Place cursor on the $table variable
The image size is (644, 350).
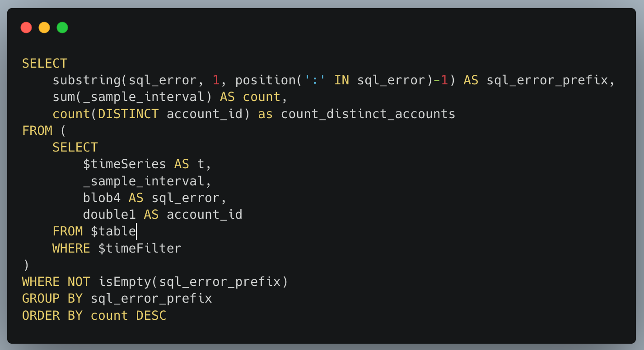click(113, 231)
